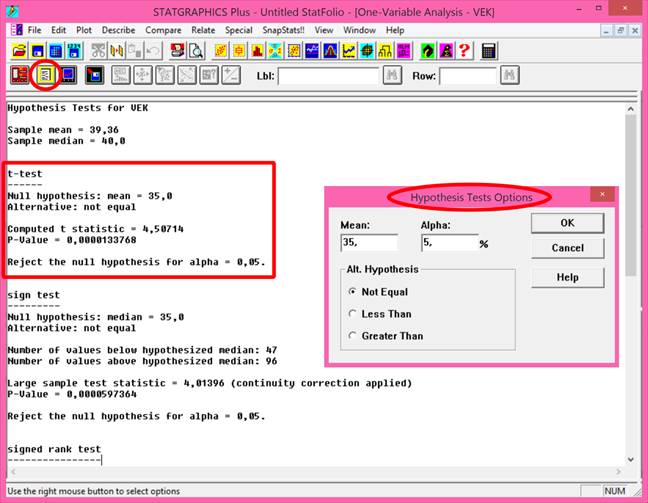Click the magenta wizard hat icon
Viewport: 648px width, 503px height.
click(x=446, y=51)
